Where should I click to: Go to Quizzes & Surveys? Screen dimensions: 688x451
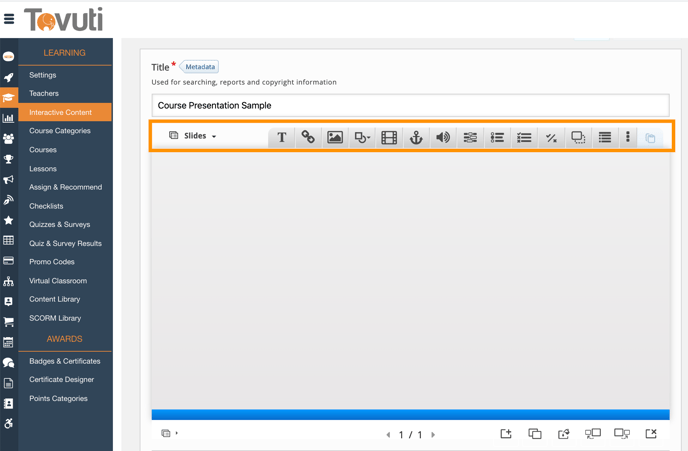[x=59, y=225]
